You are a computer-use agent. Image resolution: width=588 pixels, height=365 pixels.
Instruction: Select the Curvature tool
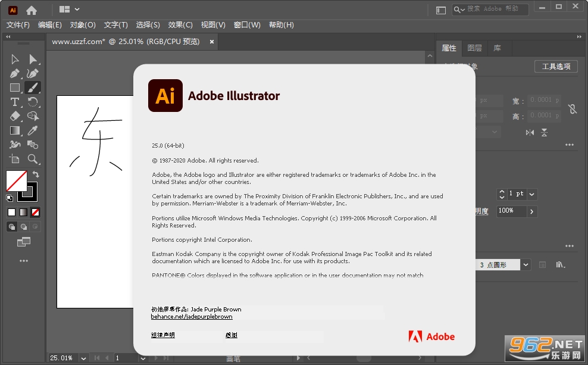click(x=33, y=73)
